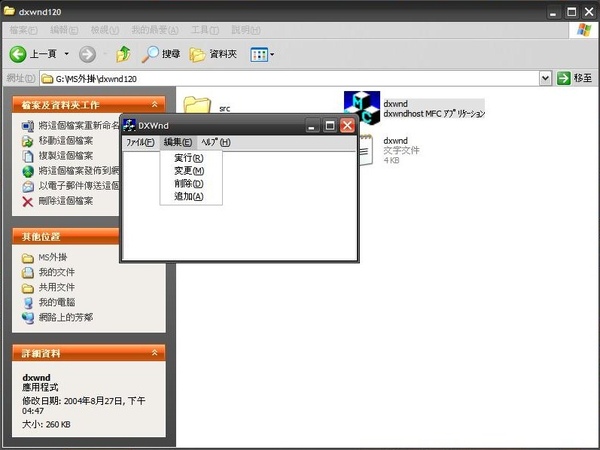This screenshot has width=600, height=450.
Task: Click the Windows flag logo in menu bar
Action: click(584, 30)
